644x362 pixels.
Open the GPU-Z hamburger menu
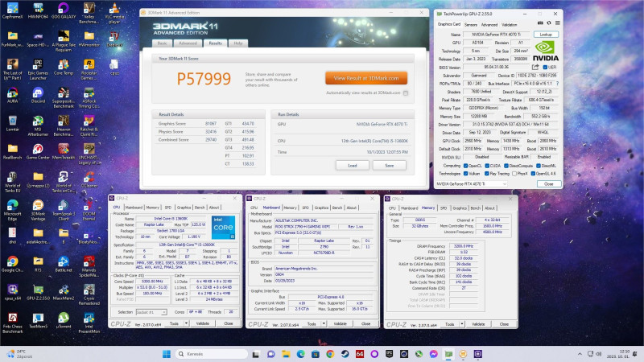pos(557,23)
